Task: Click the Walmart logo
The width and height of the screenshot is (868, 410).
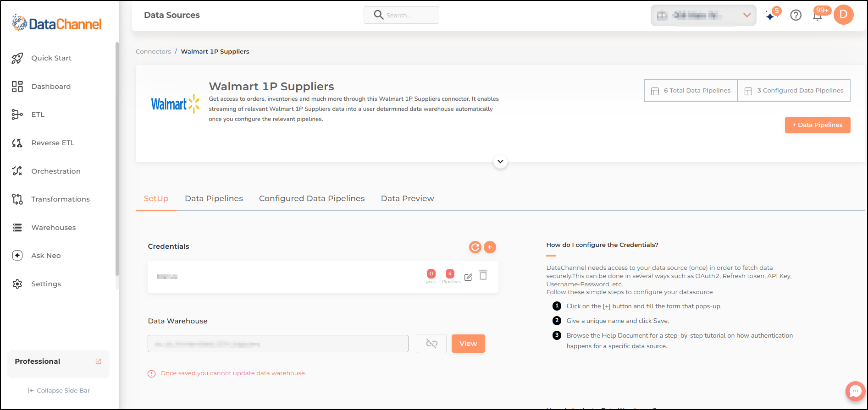Action: point(175,104)
